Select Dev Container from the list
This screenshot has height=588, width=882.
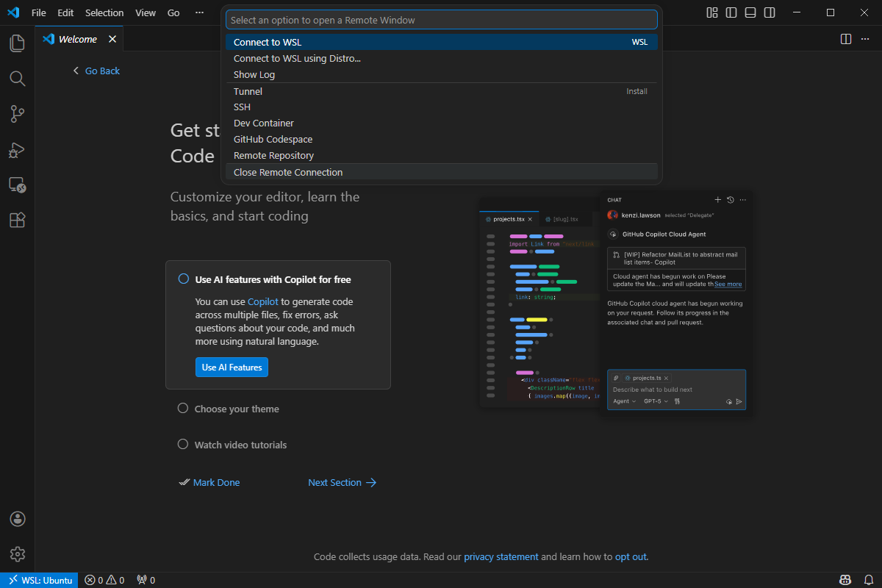[x=264, y=123]
